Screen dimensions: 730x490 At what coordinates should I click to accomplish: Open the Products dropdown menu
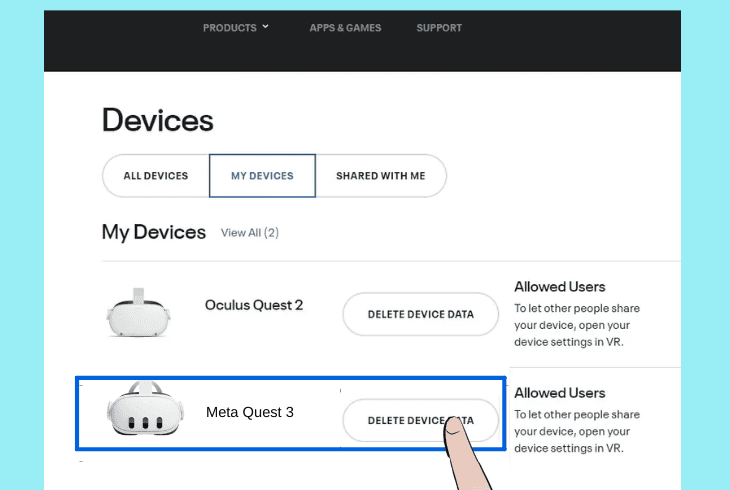point(236,28)
